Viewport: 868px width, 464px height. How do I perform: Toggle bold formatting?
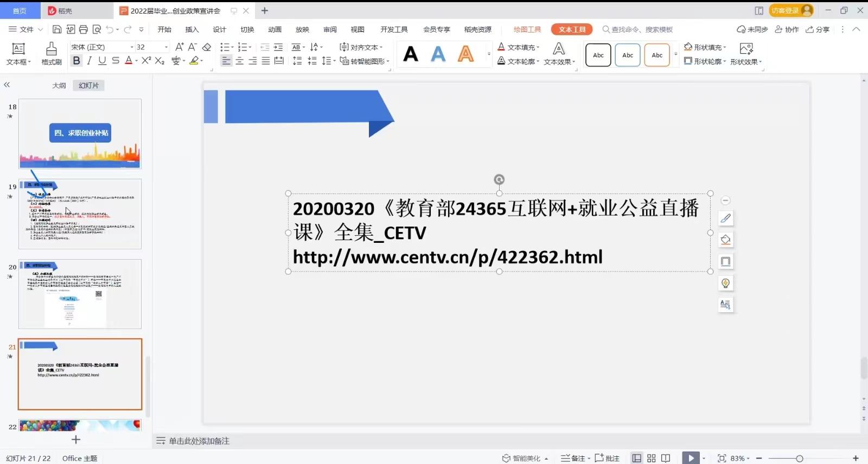[76, 61]
